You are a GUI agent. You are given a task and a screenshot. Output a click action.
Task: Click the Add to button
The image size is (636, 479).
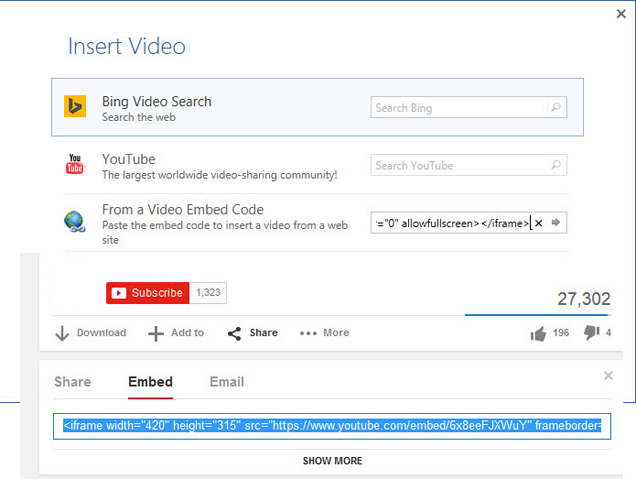coord(176,333)
